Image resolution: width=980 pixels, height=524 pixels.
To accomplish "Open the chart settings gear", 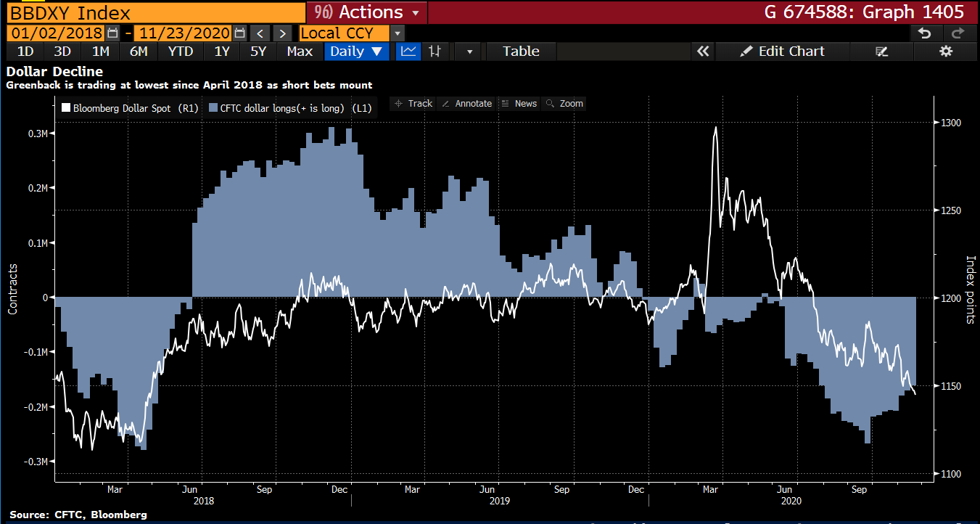I will pyautogui.click(x=947, y=51).
